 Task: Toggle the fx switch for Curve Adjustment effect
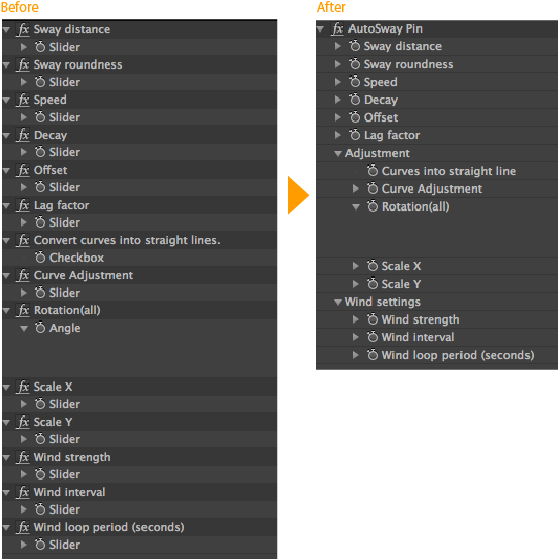(x=24, y=275)
